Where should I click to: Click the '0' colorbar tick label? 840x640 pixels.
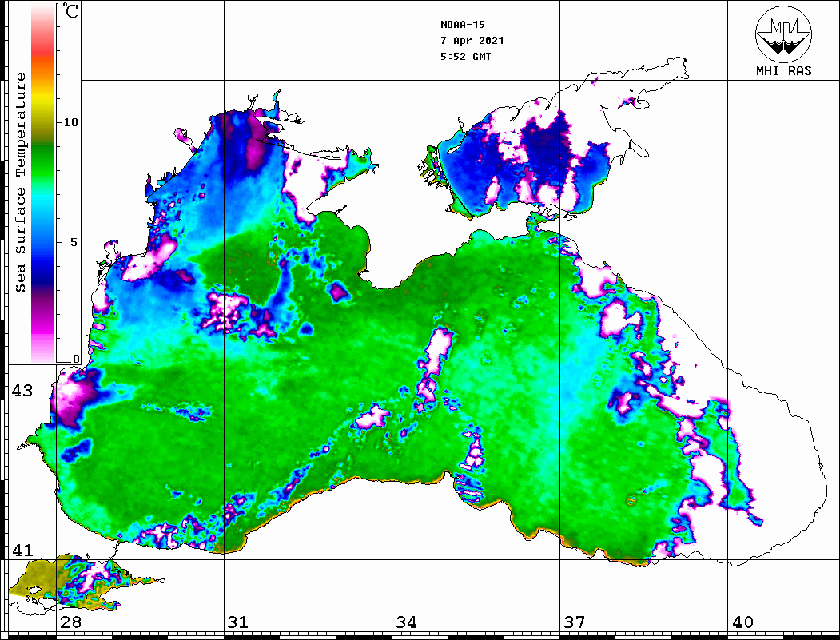pos(76,360)
